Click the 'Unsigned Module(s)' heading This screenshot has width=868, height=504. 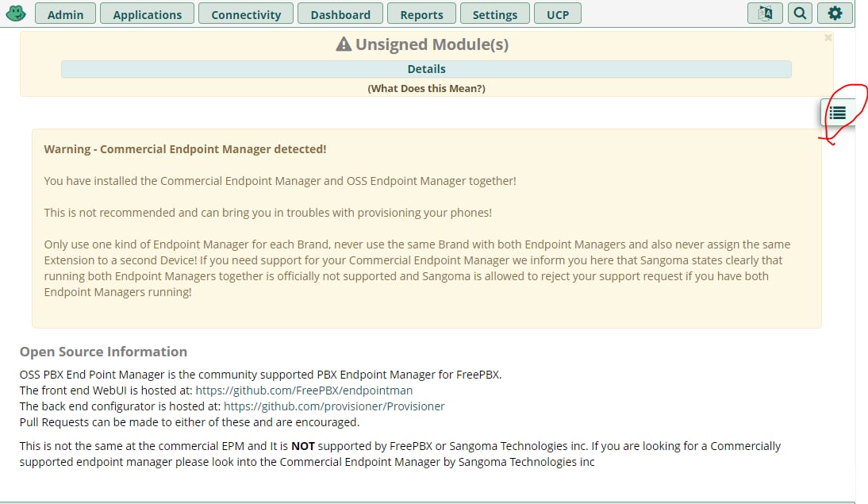pos(422,44)
